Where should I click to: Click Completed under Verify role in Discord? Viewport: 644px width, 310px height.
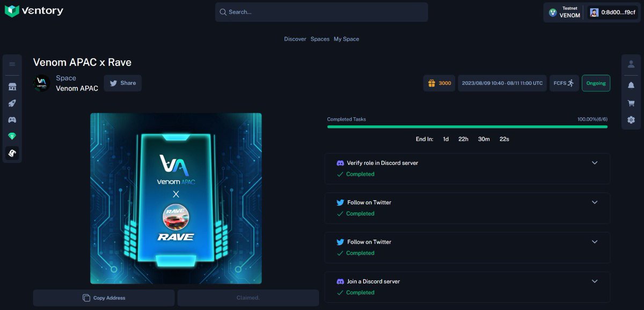click(360, 174)
